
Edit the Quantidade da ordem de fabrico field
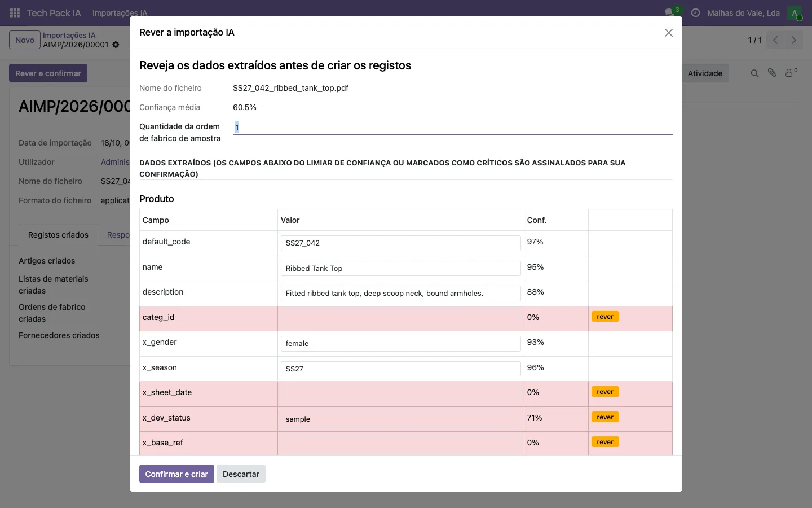click(x=453, y=128)
